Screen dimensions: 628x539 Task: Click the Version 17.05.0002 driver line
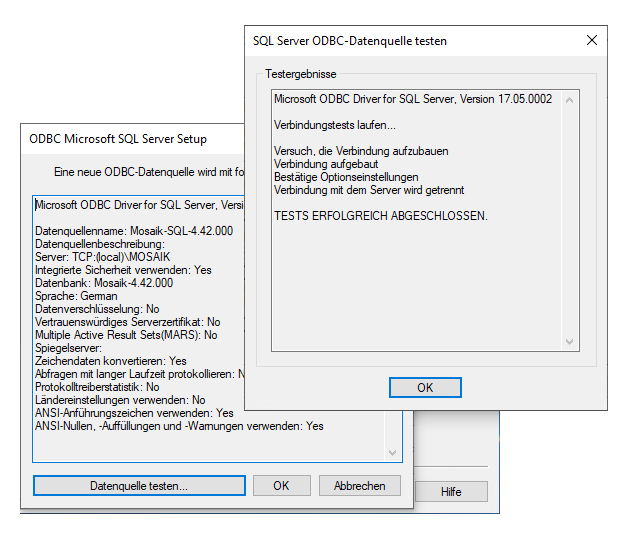(x=412, y=99)
